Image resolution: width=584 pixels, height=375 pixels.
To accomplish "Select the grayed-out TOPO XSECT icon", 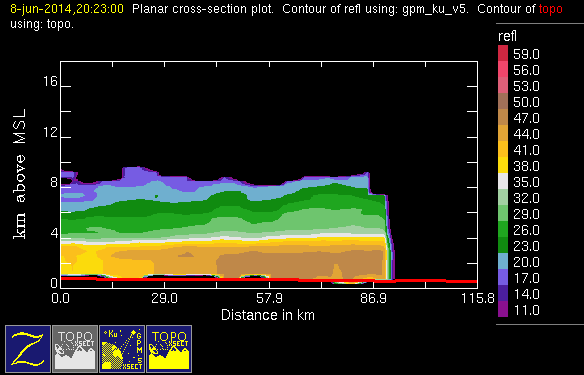I will pos(75,349).
